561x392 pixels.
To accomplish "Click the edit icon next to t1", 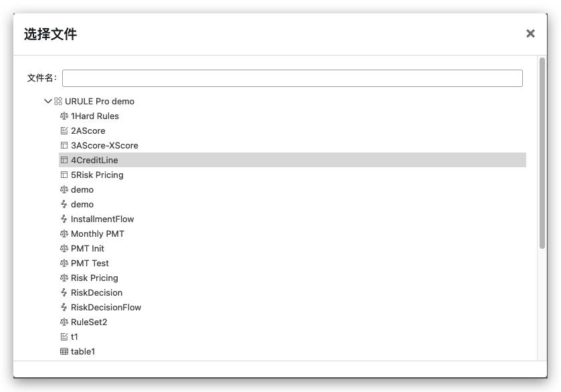I will pyautogui.click(x=64, y=337).
